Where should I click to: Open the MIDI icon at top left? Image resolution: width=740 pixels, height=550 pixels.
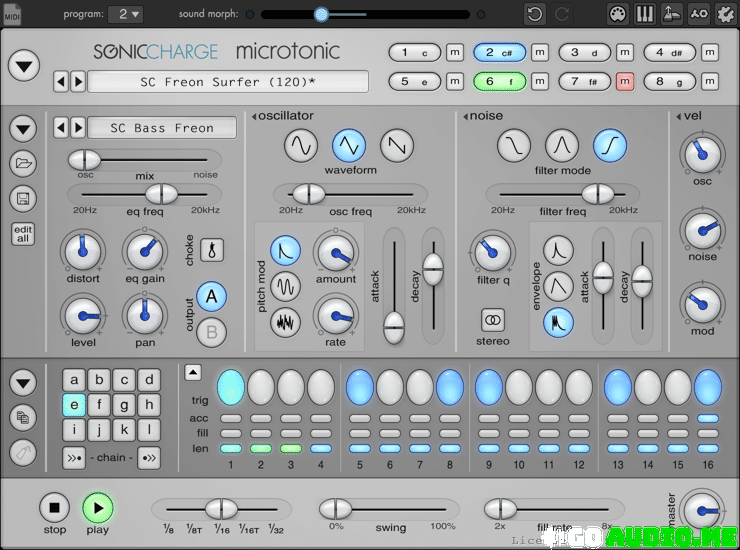(12, 14)
